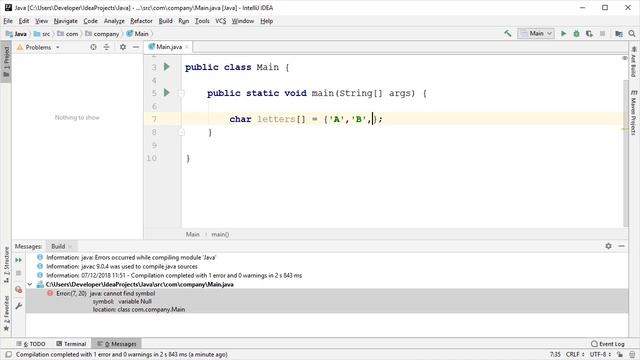Open Problems view dropdown arrow
The width and height of the screenshot is (640, 360).
tap(58, 47)
